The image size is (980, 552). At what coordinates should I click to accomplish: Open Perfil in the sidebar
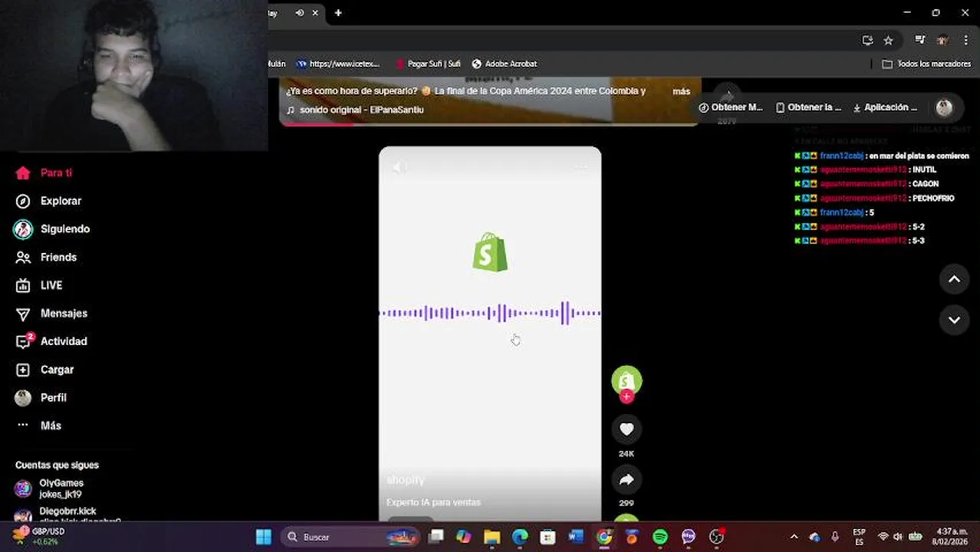pyautogui.click(x=41, y=397)
